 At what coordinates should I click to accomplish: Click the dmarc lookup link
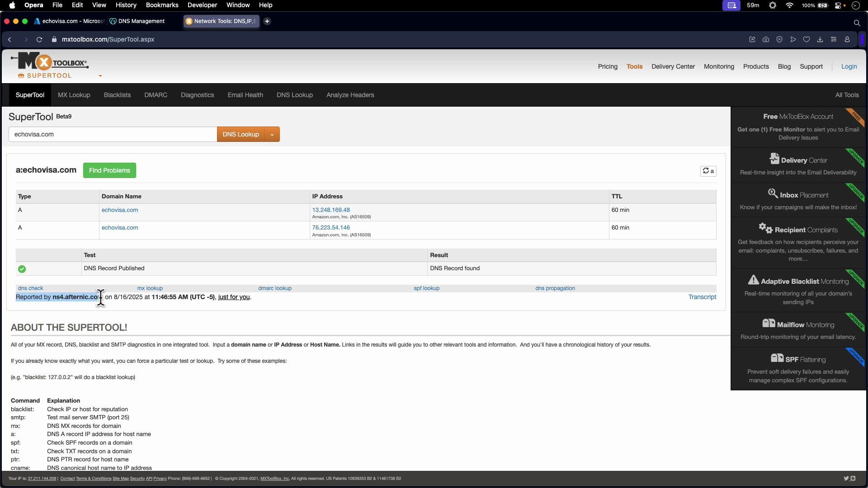click(275, 288)
